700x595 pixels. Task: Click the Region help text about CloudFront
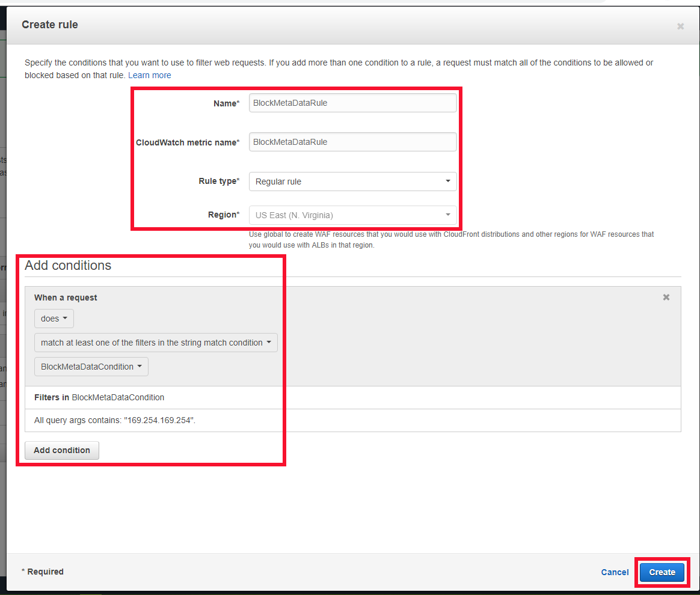pos(451,239)
